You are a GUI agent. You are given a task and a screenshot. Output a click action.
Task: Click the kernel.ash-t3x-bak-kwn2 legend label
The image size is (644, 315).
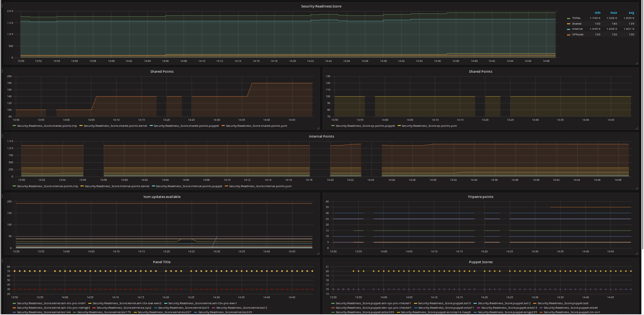tap(127, 303)
